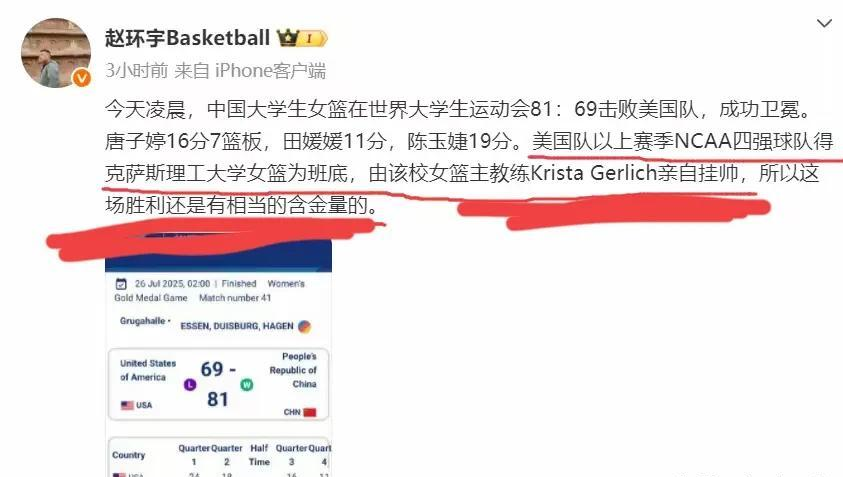Click the green W win indicator

pos(247,385)
